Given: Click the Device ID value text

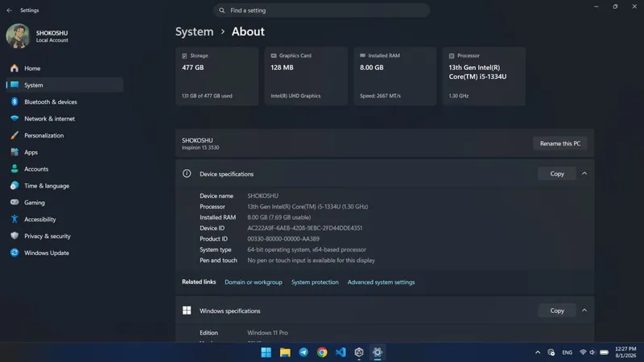Looking at the screenshot, I should tap(305, 228).
